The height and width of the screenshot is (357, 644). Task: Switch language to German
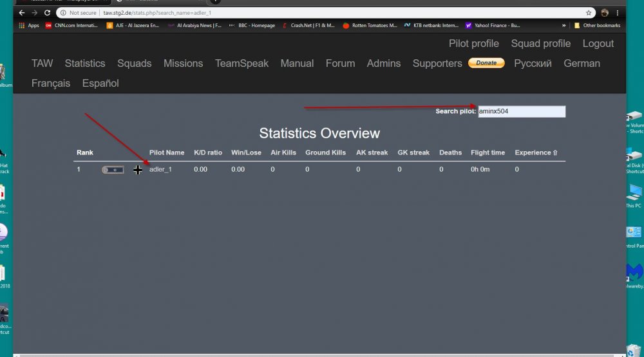click(x=582, y=63)
